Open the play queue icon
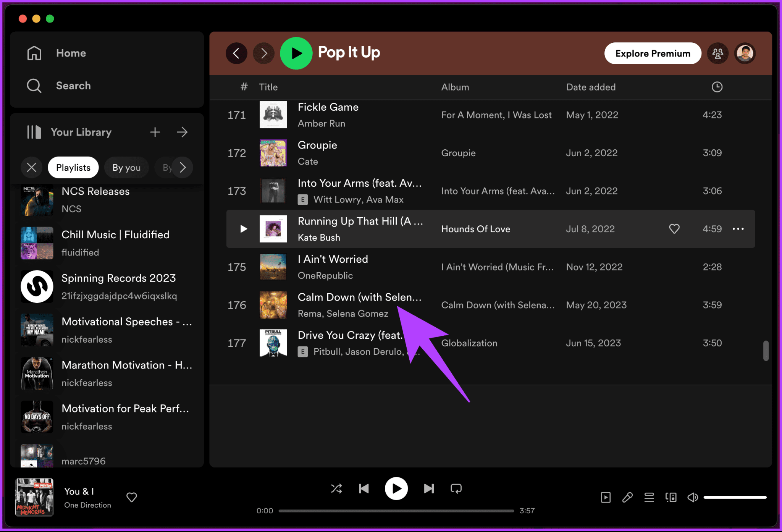 649,497
